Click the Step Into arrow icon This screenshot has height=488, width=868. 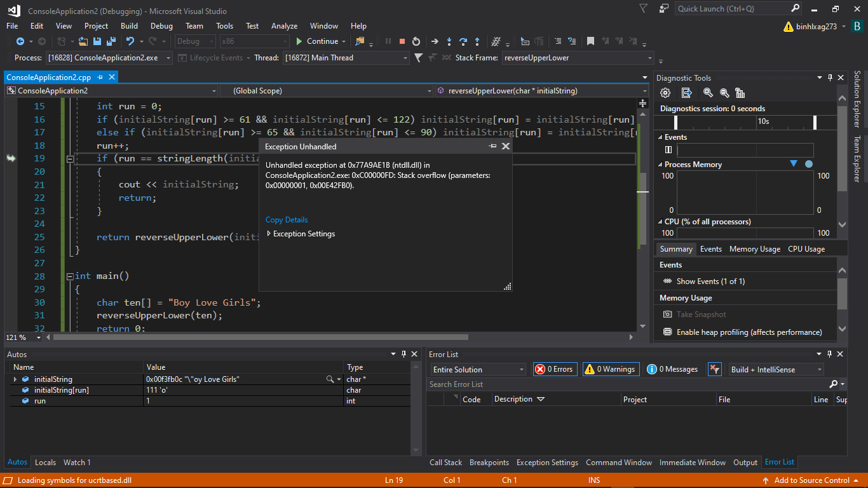449,41
